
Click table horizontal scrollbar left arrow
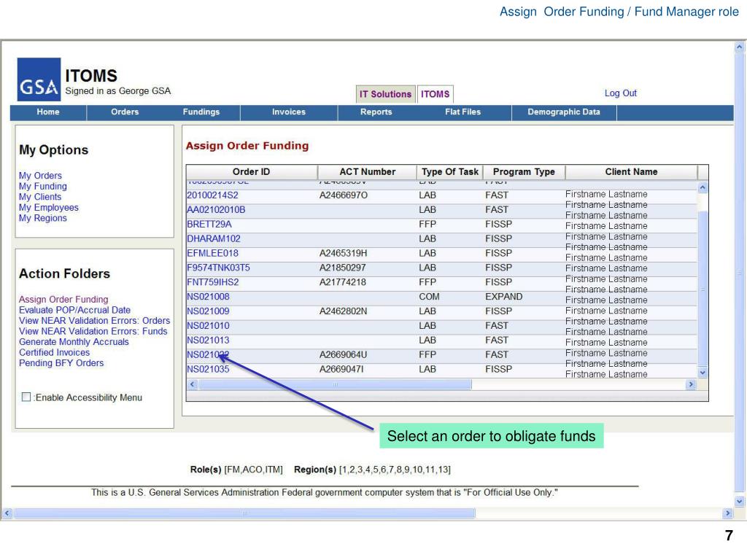pos(193,384)
